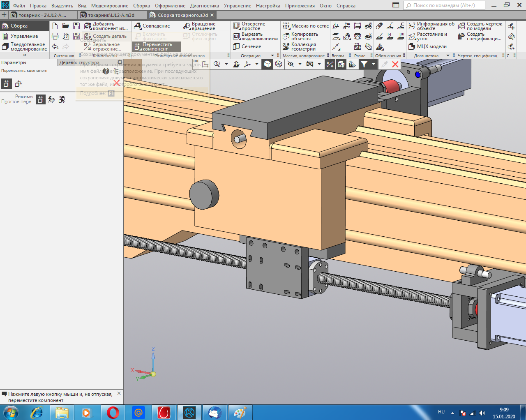Open the Моделирование menu
The width and height of the screenshot is (526, 420).
pyautogui.click(x=110, y=6)
